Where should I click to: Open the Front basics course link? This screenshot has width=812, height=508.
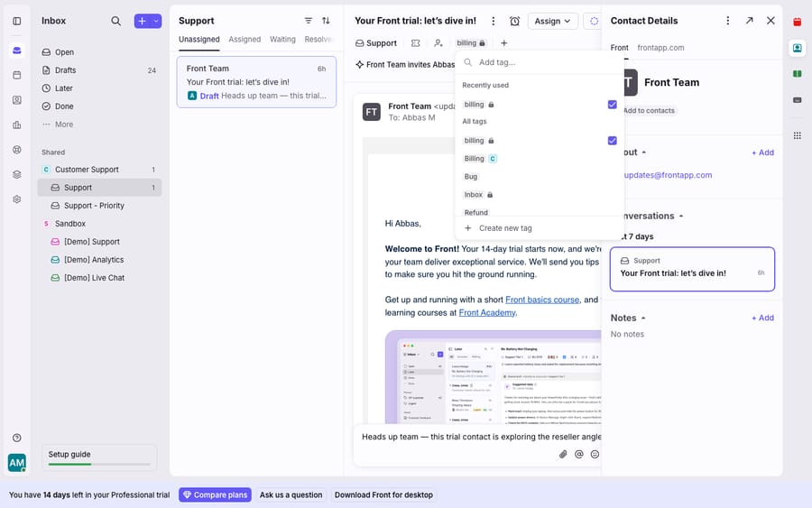(x=542, y=300)
